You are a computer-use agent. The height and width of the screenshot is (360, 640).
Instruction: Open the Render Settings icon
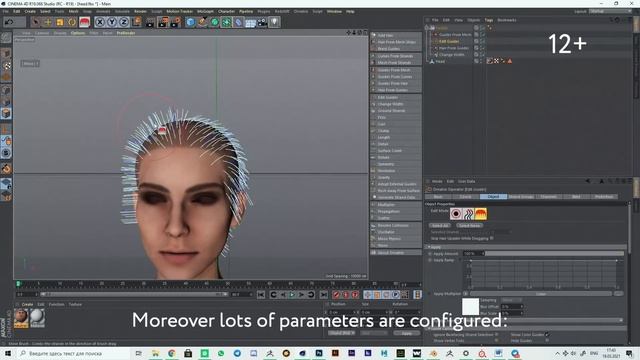click(x=176, y=22)
